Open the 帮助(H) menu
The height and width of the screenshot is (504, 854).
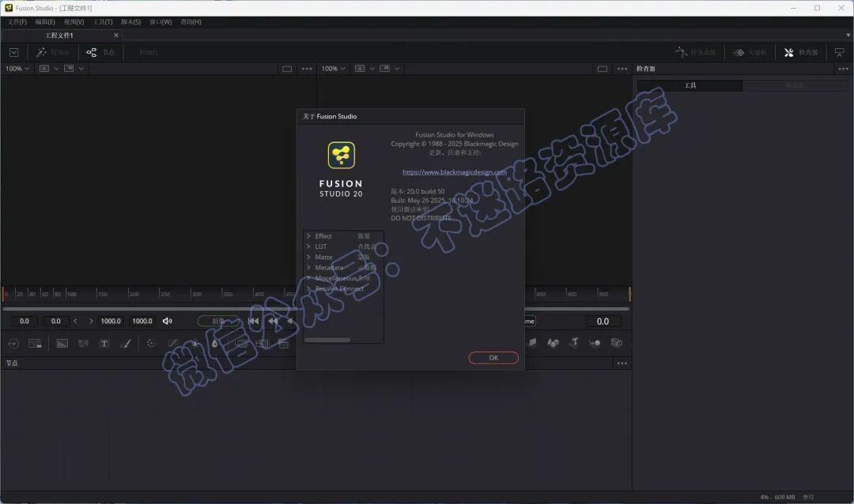tap(191, 22)
